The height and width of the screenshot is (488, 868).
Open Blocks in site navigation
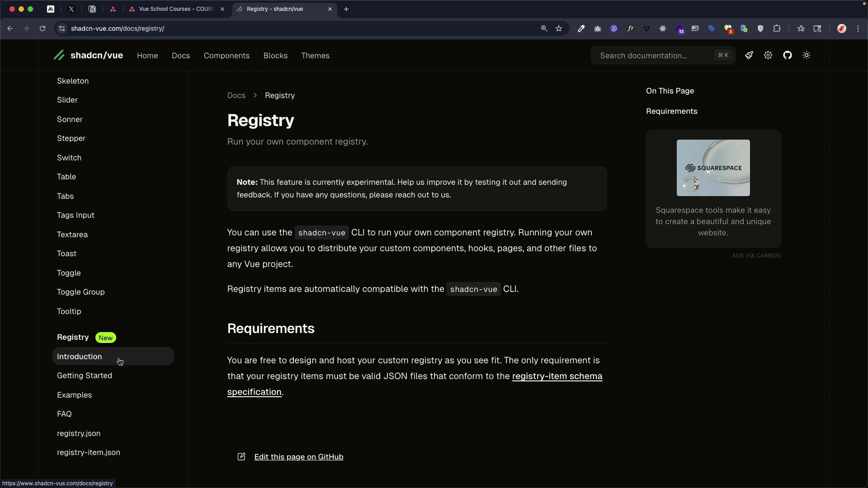click(275, 56)
